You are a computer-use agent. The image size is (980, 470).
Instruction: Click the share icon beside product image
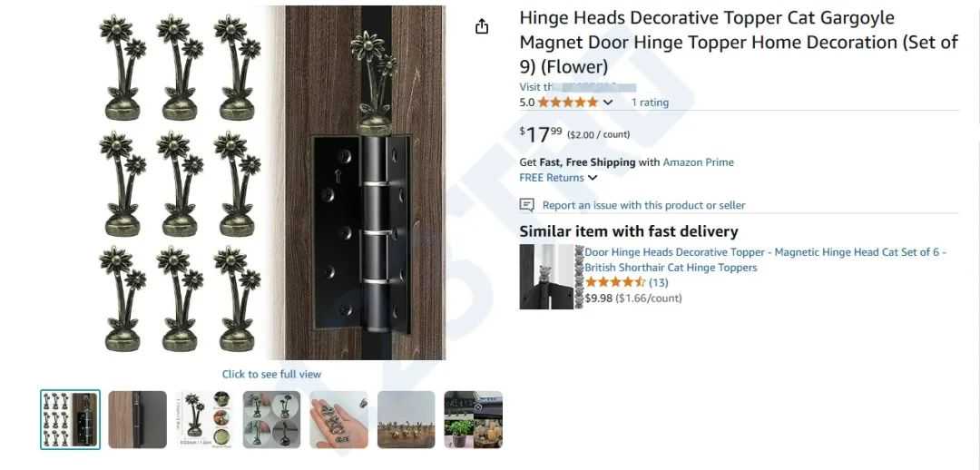(481, 26)
